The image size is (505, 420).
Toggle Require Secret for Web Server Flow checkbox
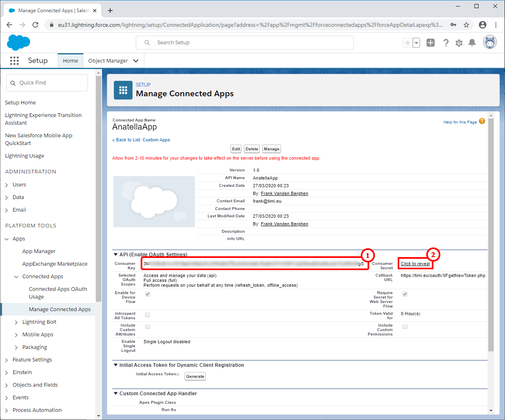point(405,294)
